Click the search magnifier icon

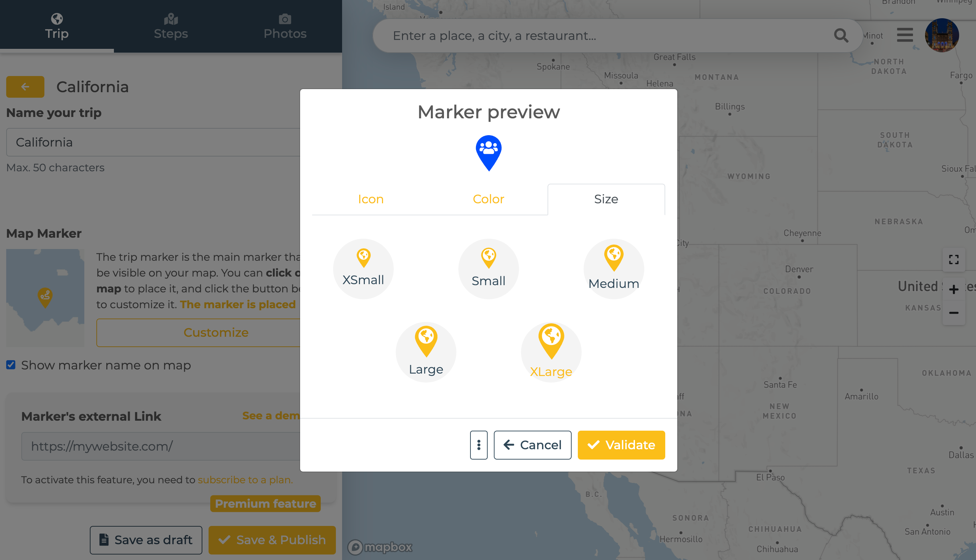(841, 35)
